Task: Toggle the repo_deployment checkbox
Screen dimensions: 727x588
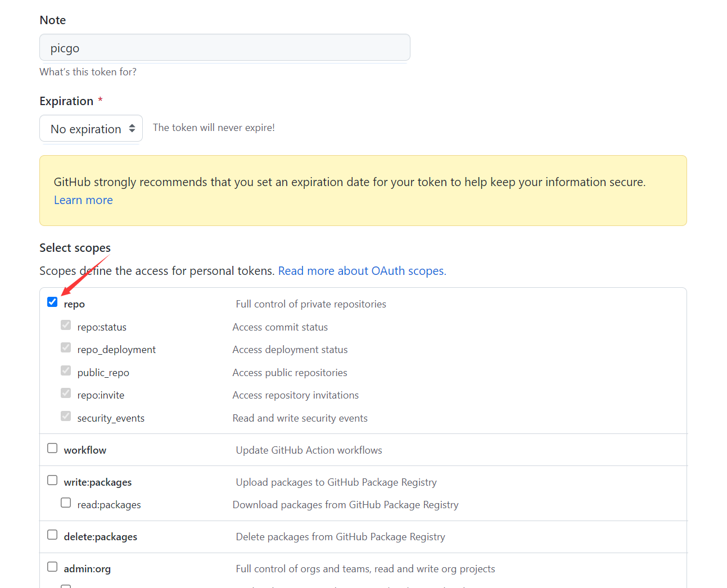Action: [x=66, y=348]
